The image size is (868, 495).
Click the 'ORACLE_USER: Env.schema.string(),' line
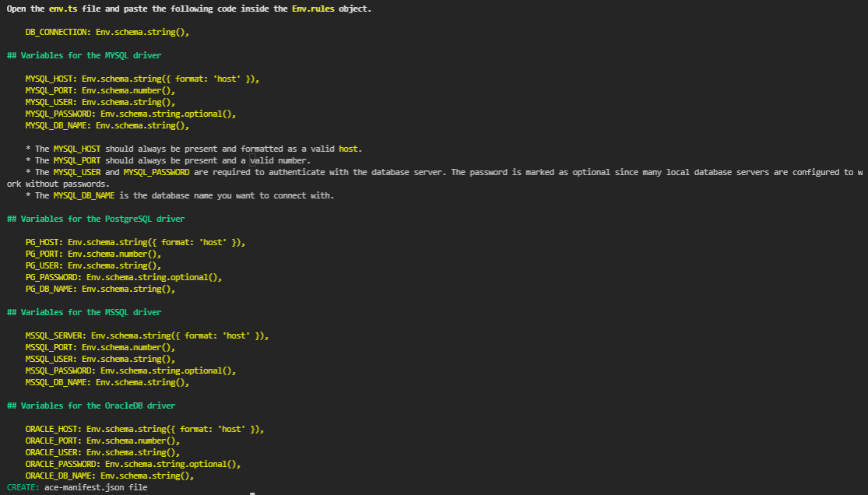[103, 452]
